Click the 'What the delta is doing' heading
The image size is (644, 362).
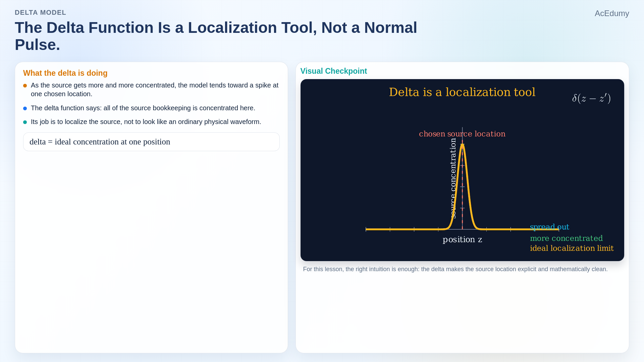coord(65,73)
